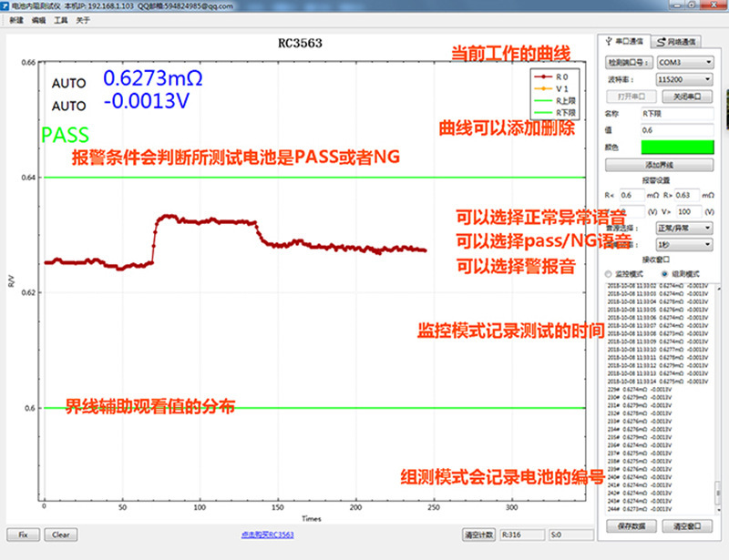Viewport: 729px width, 560px height.
Task: Click the R上限 legend entry
Action: point(555,101)
